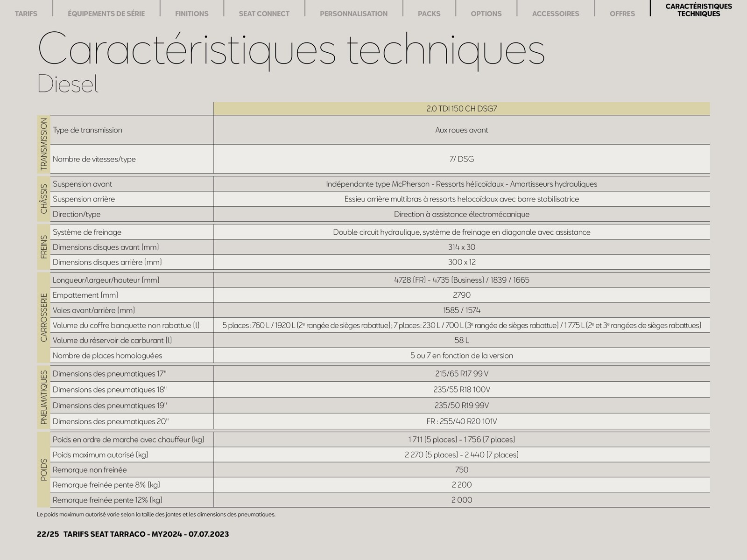Click the 'Aux roues avant' value
Screen dimensions: 747x560
(x=462, y=130)
